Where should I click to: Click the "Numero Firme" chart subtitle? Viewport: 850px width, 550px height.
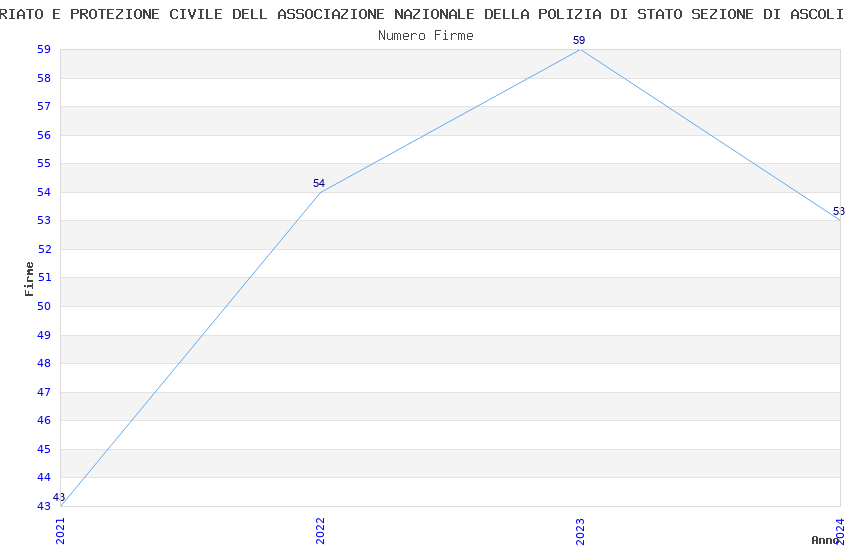(x=425, y=35)
